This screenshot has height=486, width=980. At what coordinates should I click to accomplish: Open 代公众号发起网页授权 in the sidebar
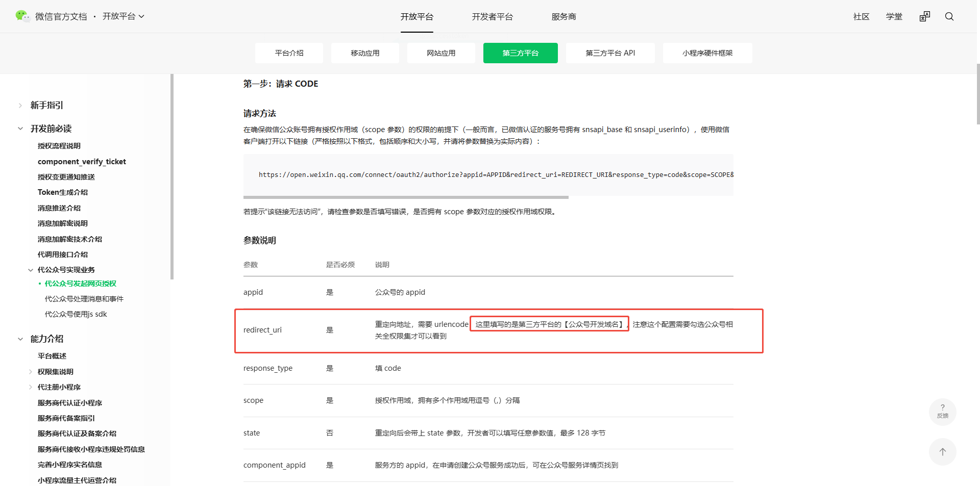tap(81, 284)
